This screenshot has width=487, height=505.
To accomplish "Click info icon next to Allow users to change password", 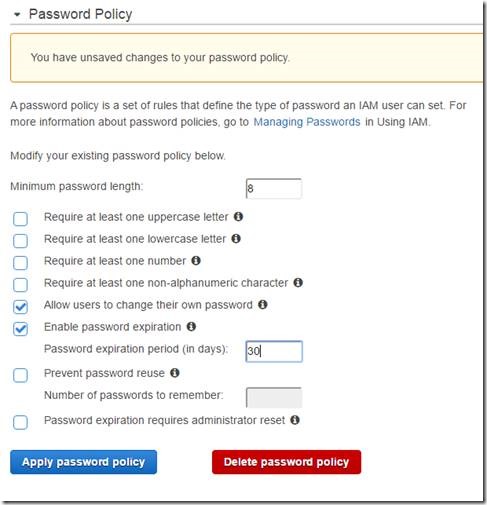I will (263, 305).
